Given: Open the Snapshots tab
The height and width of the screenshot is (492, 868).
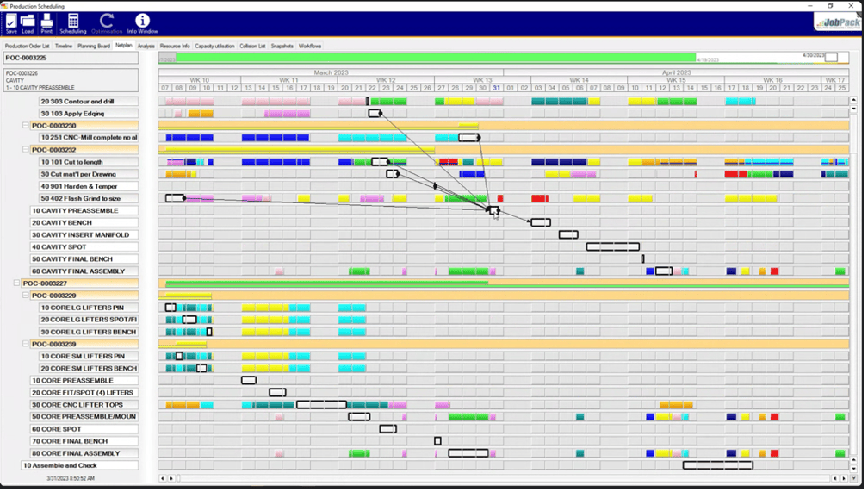Looking at the screenshot, I should [282, 46].
